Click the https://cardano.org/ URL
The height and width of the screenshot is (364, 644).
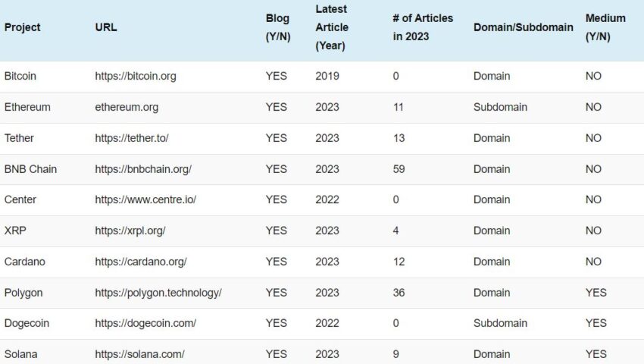tap(141, 262)
